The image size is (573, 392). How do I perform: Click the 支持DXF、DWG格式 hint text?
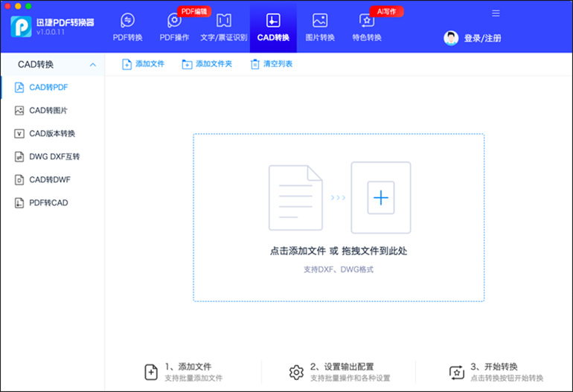point(339,269)
